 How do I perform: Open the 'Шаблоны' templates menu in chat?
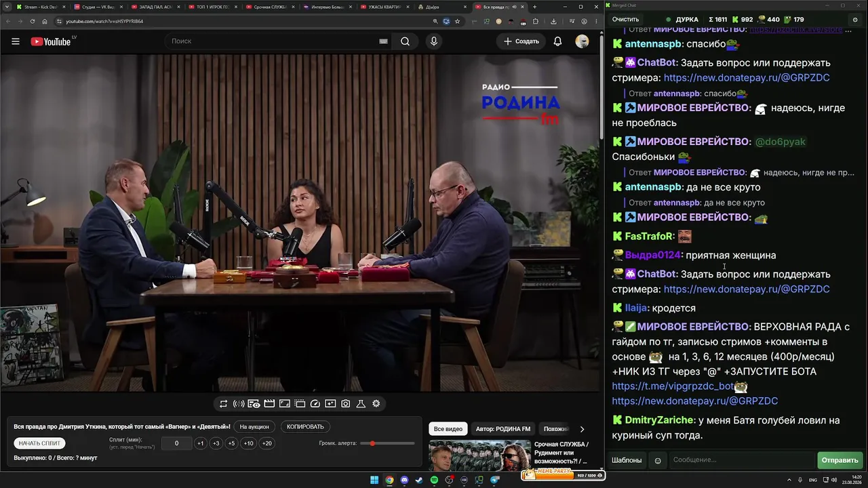click(x=627, y=460)
